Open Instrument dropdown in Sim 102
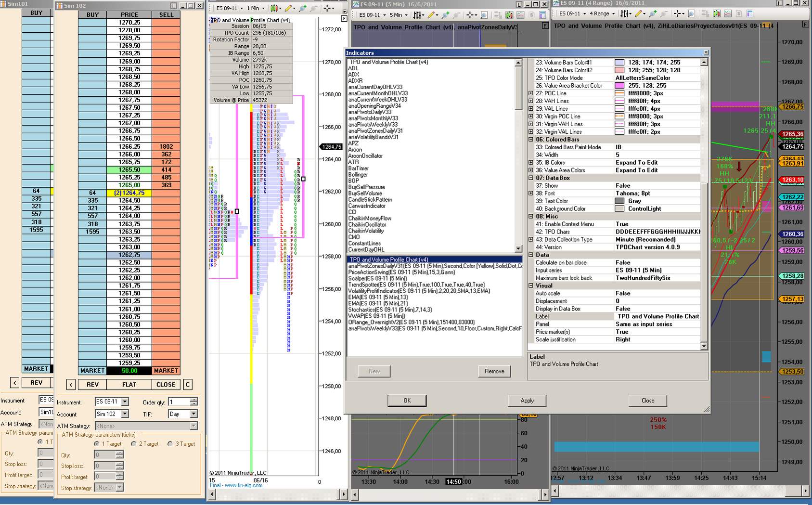This screenshot has width=812, height=505. pyautogui.click(x=125, y=401)
